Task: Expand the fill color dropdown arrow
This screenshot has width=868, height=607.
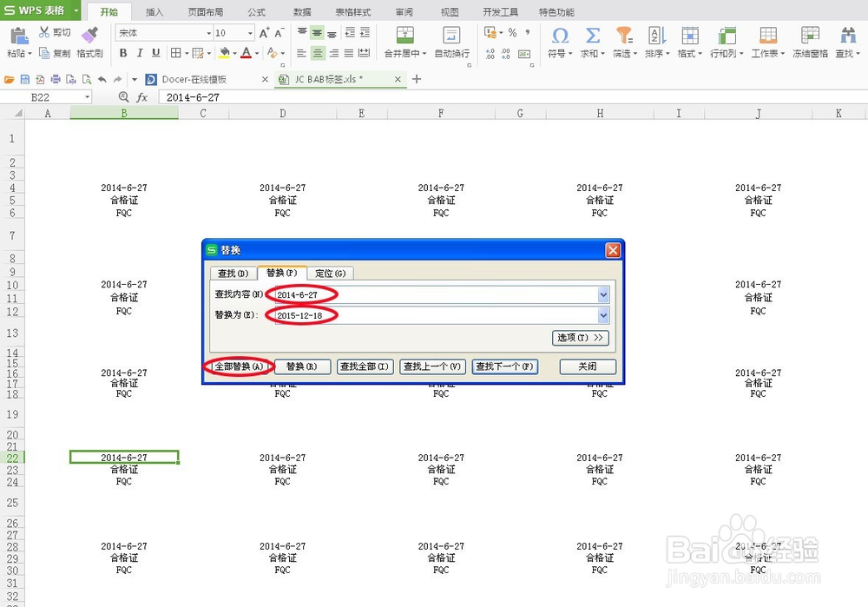Action: [x=234, y=53]
